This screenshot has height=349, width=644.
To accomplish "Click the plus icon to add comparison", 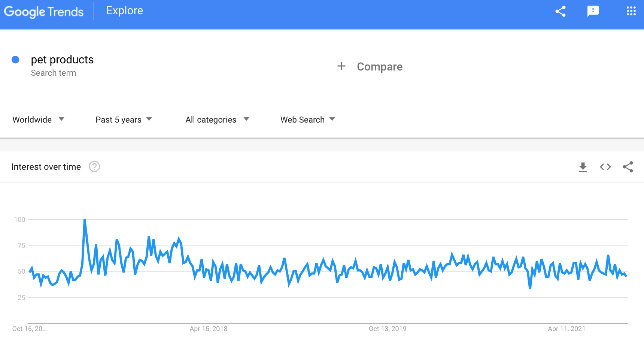I will point(341,66).
